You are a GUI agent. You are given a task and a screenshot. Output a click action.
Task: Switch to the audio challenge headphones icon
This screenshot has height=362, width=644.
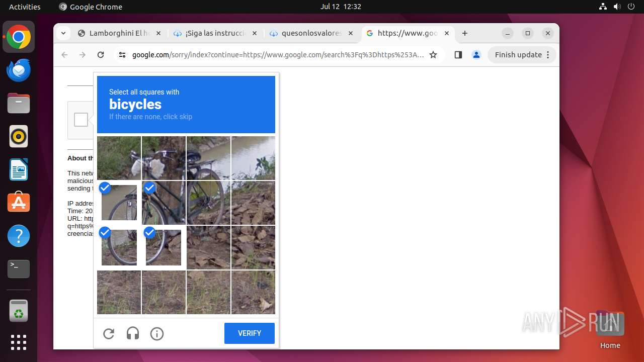133,333
